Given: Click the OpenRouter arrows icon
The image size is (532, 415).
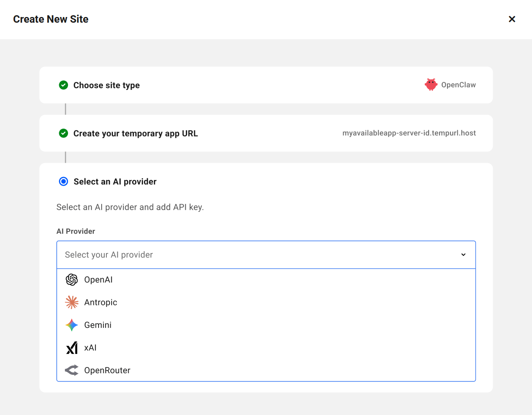Looking at the screenshot, I should 72,371.
